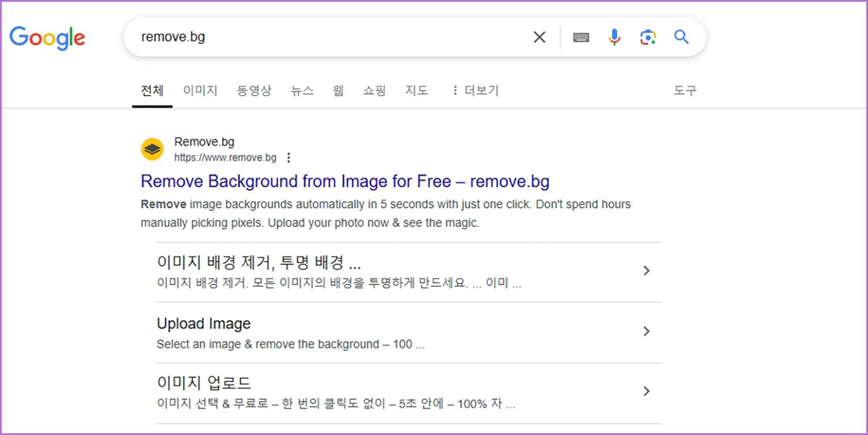Open the options dots beside remove.bg URL

(289, 158)
